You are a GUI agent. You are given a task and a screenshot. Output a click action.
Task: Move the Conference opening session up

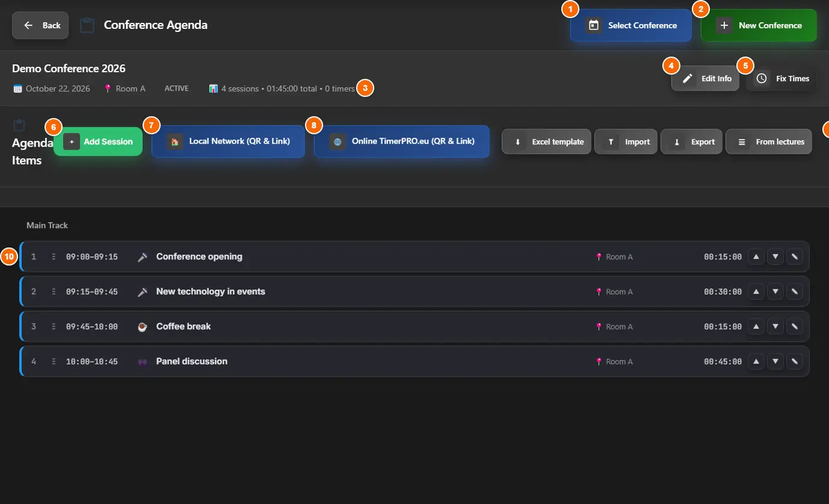pos(756,257)
